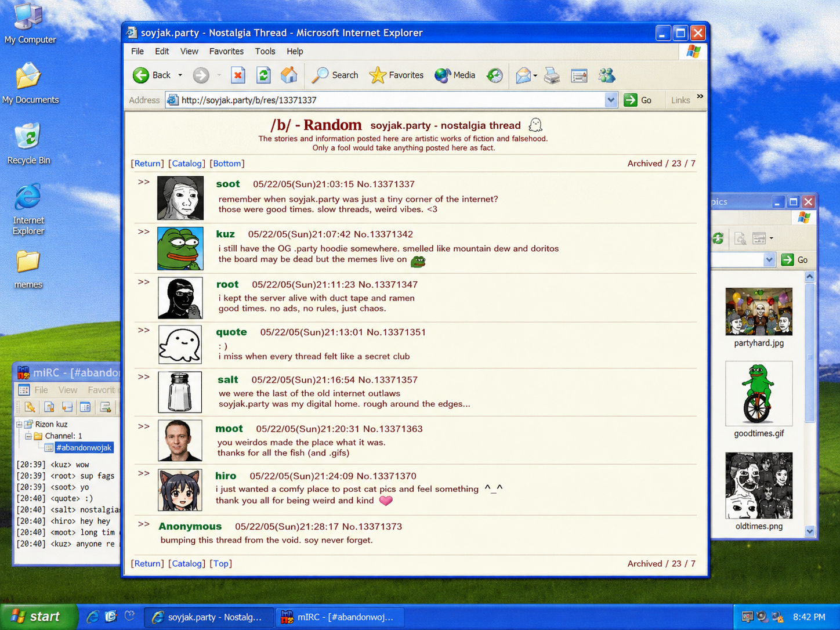Select the Recycle Bin desktop icon

pyautogui.click(x=28, y=144)
